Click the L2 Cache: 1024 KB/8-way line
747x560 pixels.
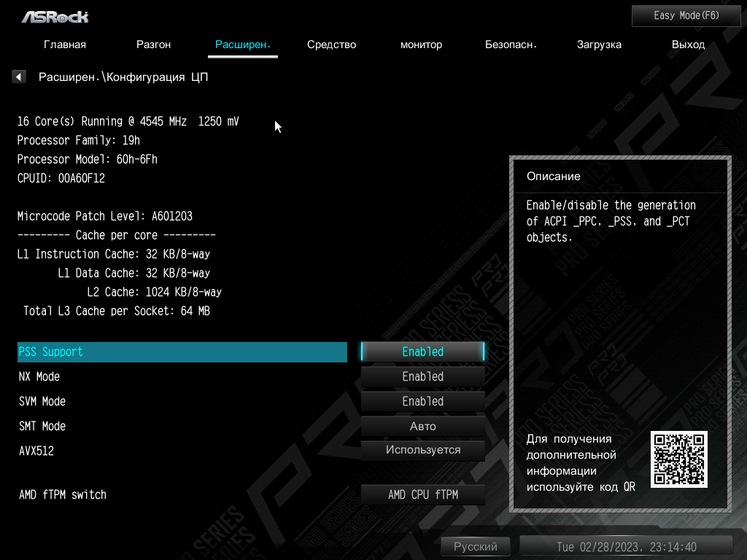(x=155, y=292)
